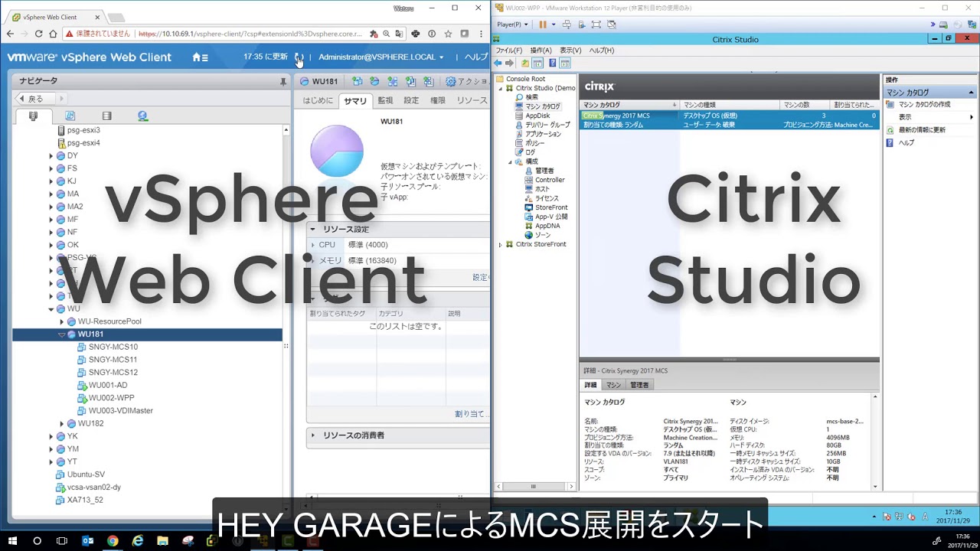Viewport: 980px width, 551px height.
Task: Expand the YK tree node
Action: point(51,436)
